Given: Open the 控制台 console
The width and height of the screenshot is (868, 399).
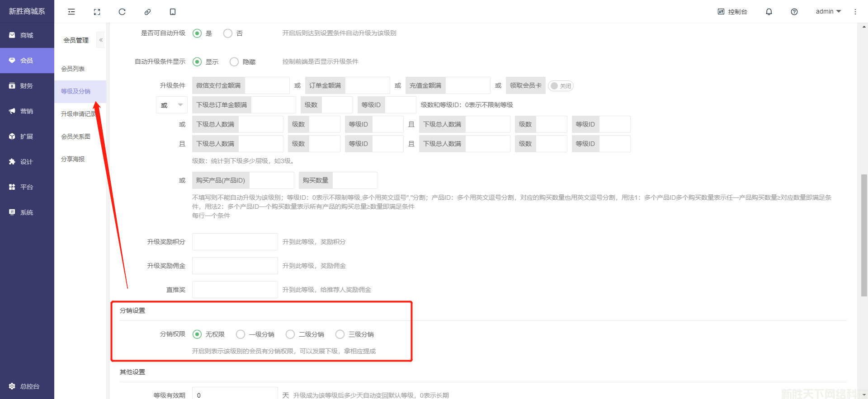Looking at the screenshot, I should (x=732, y=12).
